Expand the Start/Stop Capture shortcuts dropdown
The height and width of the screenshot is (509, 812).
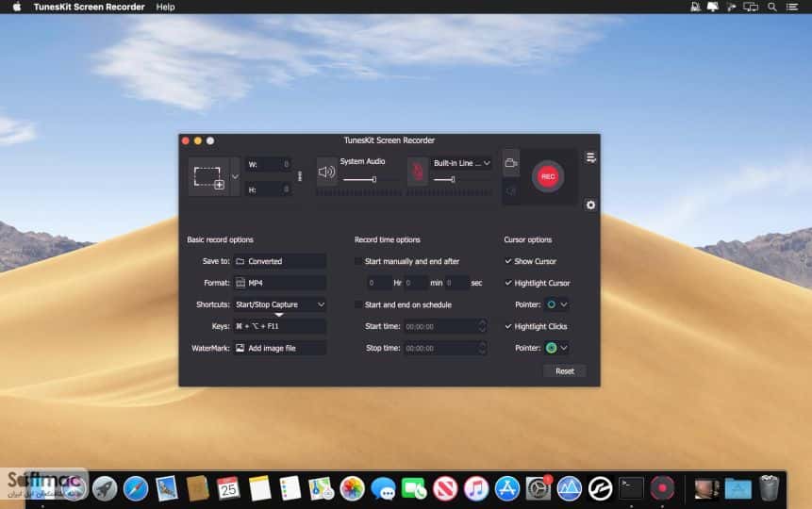280,304
